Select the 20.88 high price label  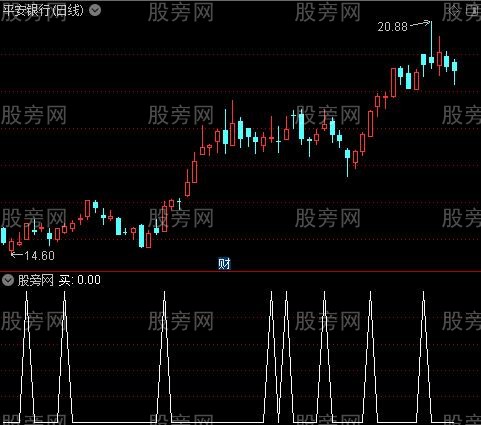click(x=392, y=27)
